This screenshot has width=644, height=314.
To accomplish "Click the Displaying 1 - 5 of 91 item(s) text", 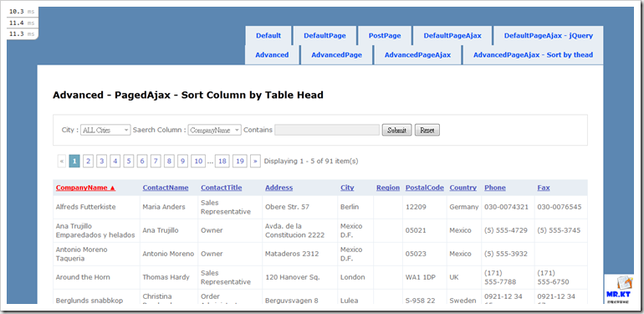I will point(311,161).
